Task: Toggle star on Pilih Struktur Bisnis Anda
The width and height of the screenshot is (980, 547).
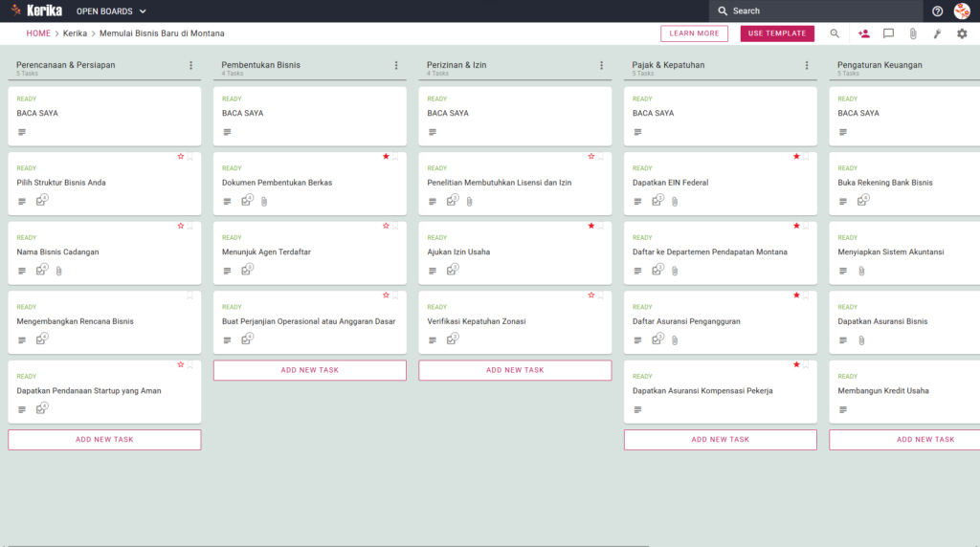Action: tap(181, 156)
